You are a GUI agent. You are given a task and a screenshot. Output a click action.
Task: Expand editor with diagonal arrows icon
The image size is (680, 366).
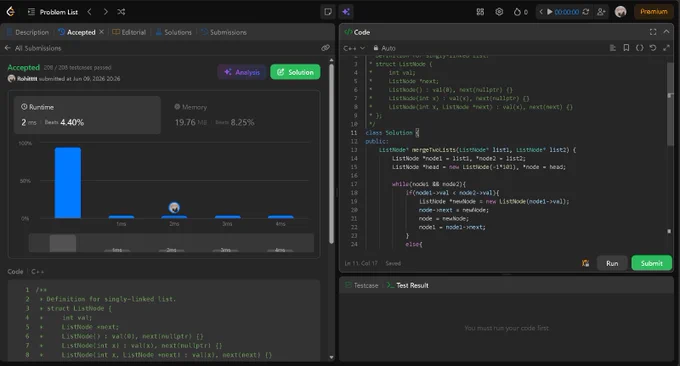(667, 48)
